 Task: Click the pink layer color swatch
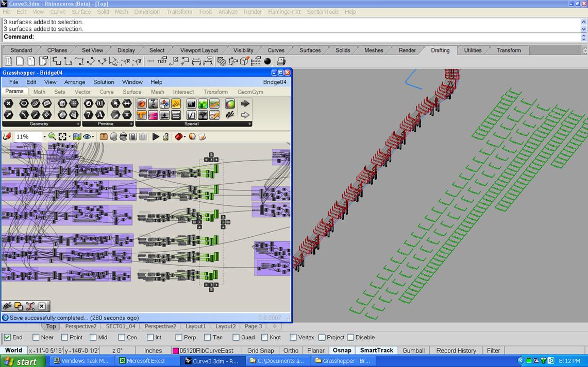coord(176,351)
